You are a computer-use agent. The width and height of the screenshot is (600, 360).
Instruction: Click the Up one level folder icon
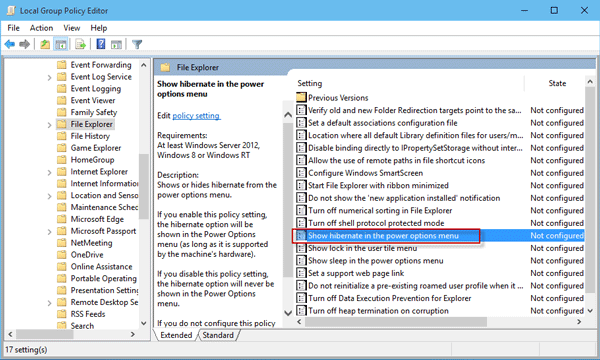pyautogui.click(x=45, y=44)
